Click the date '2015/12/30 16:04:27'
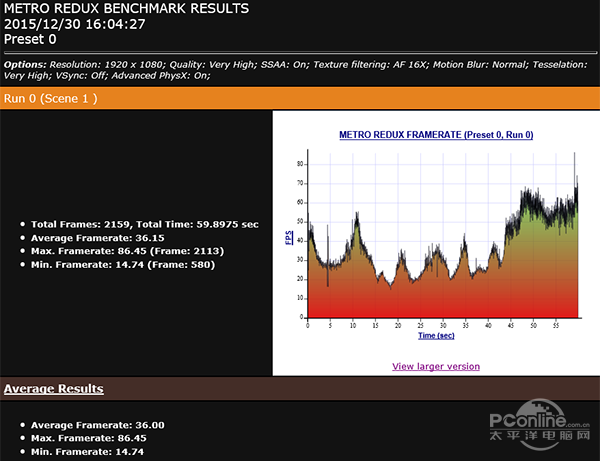600x461 pixels. pos(75,24)
